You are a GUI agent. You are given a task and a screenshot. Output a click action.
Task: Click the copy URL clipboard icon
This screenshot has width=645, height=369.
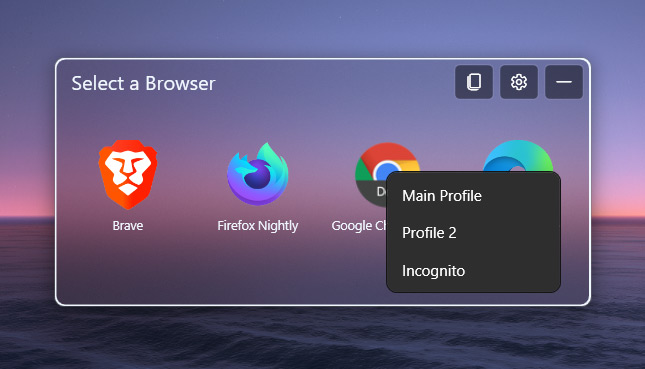point(474,82)
